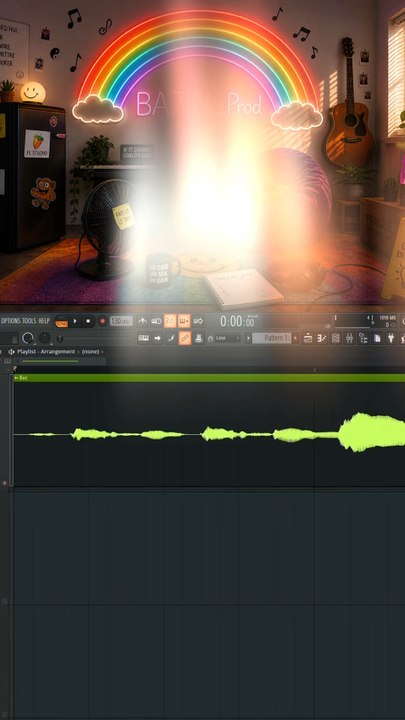Open the Mixer icon

(x=349, y=338)
